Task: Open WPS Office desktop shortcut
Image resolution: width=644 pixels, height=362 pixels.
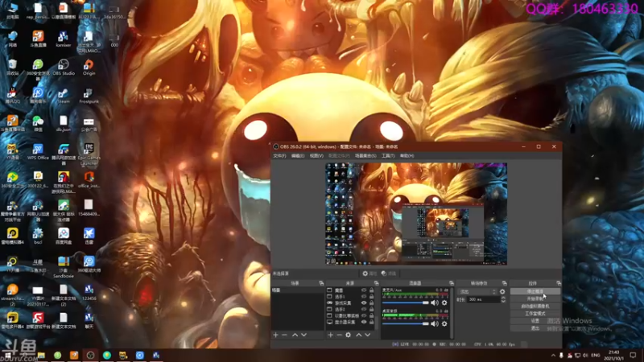Action: [x=38, y=152]
